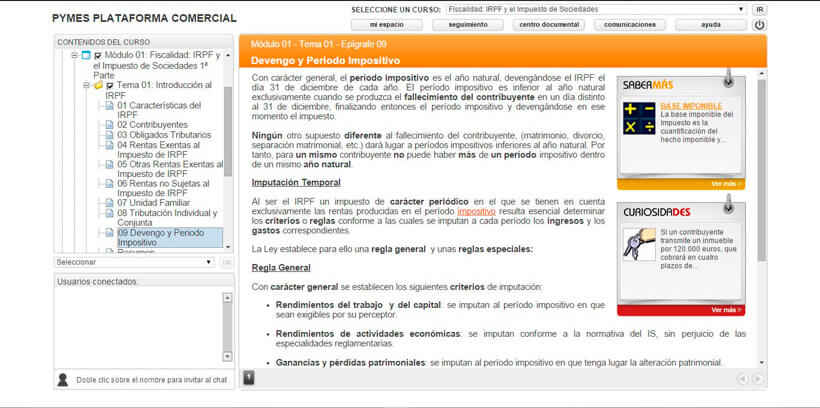Click the red 'impositivo' hyperlink in text

(x=476, y=211)
